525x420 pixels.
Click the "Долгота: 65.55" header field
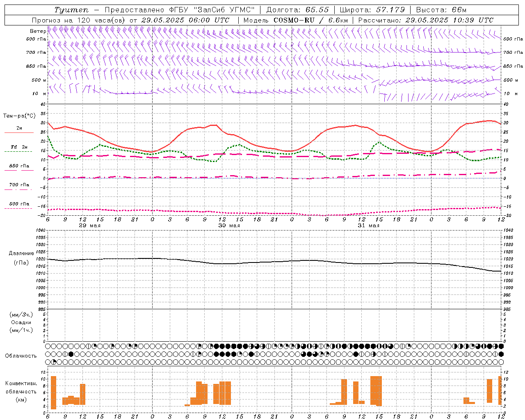[x=297, y=10]
